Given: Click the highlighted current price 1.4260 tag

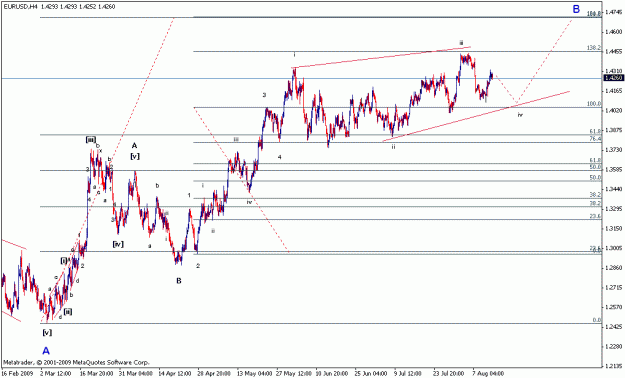Looking at the screenshot, I should 613,78.
